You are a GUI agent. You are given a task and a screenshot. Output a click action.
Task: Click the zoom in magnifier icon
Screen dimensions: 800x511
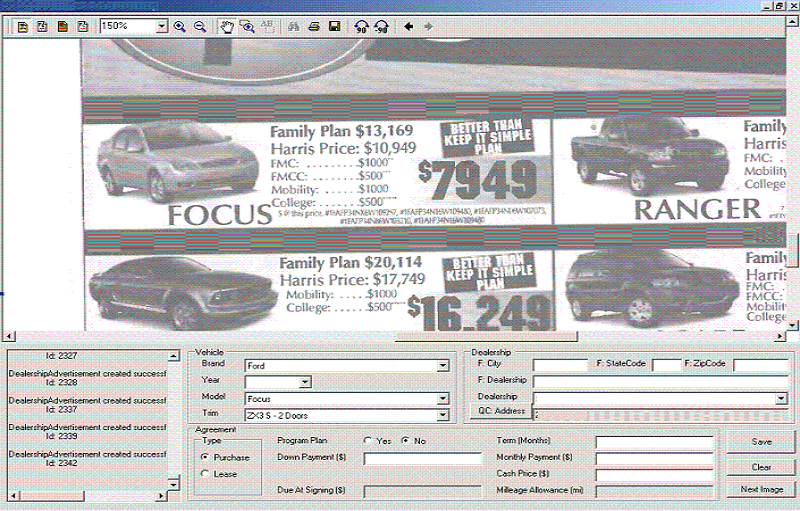(180, 27)
